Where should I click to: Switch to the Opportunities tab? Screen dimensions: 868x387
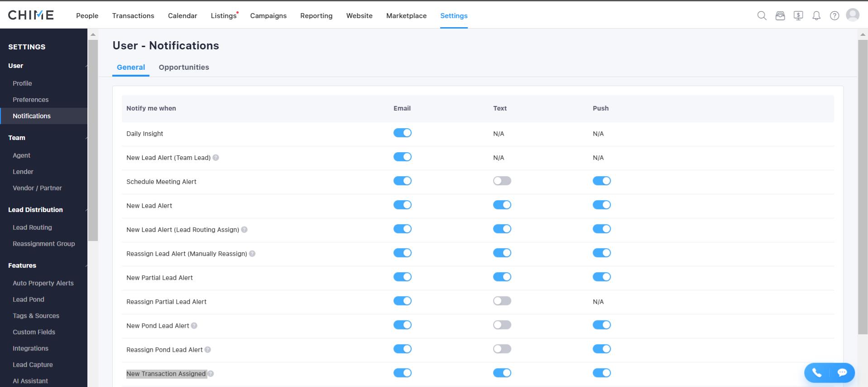184,68
